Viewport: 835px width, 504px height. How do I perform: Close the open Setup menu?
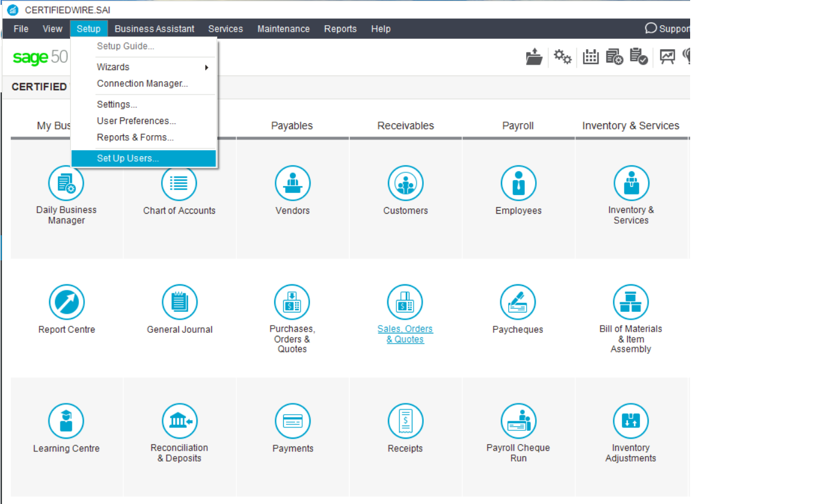tap(89, 29)
